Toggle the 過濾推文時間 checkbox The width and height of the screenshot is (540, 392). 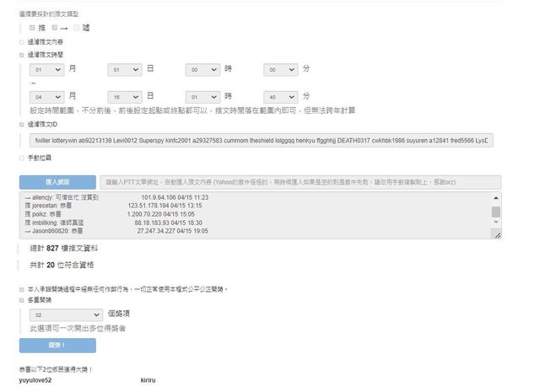click(22, 54)
